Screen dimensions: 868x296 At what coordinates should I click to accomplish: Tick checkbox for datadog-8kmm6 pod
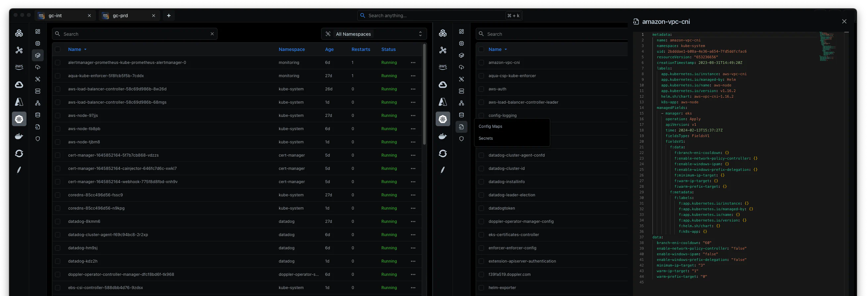(x=58, y=222)
